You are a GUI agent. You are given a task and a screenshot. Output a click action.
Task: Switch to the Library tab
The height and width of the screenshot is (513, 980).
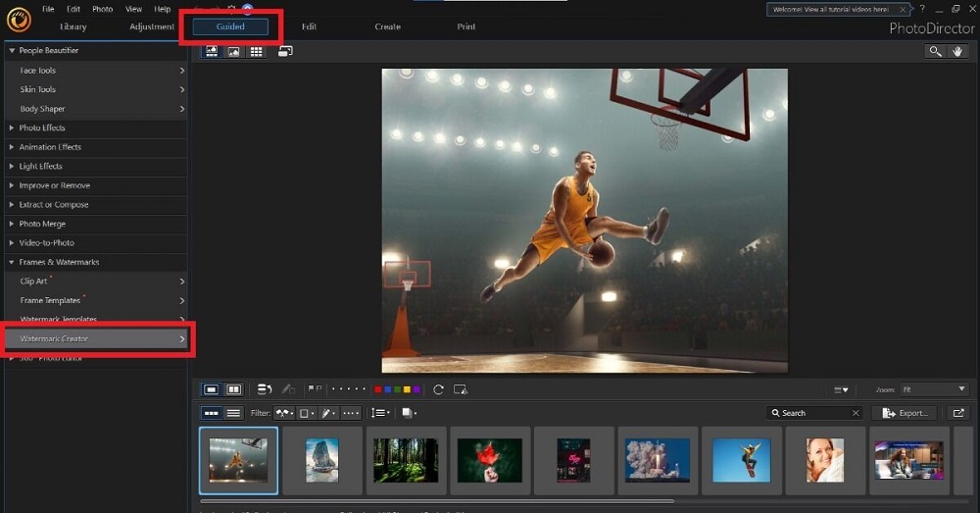(x=73, y=26)
